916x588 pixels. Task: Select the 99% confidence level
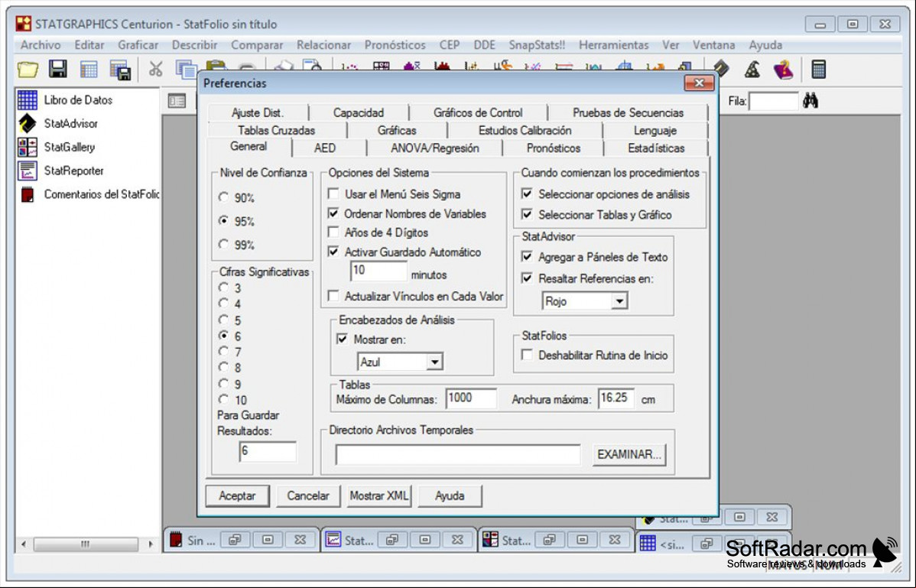(x=224, y=244)
